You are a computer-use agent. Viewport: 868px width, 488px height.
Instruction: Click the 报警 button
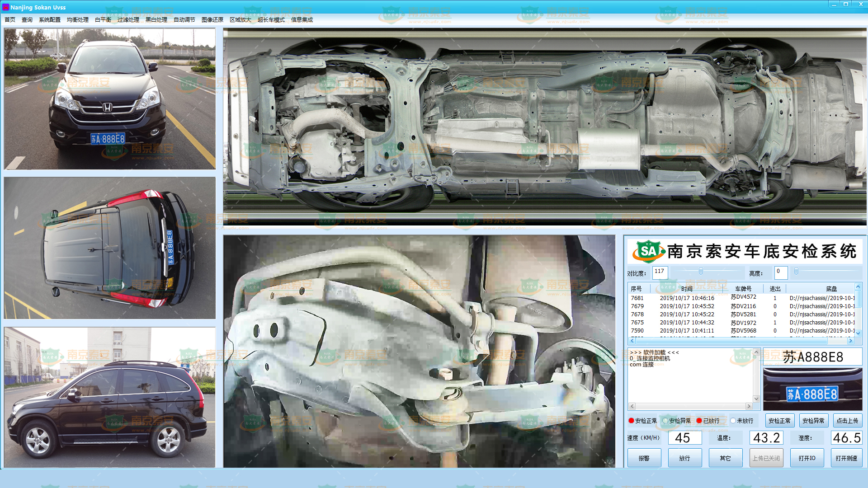[644, 458]
